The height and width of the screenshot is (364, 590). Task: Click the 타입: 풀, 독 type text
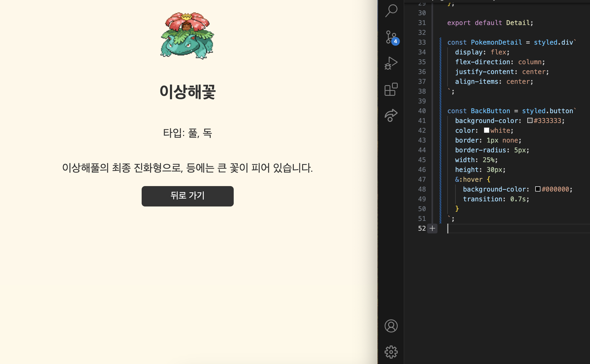pos(187,133)
